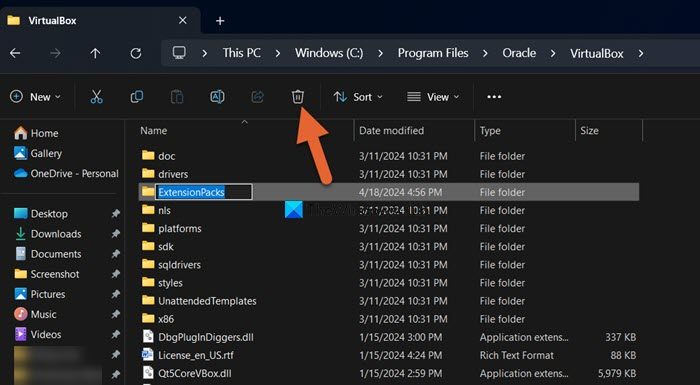Open Music in Quick access
This screenshot has width=700, height=385.
coord(35,314)
